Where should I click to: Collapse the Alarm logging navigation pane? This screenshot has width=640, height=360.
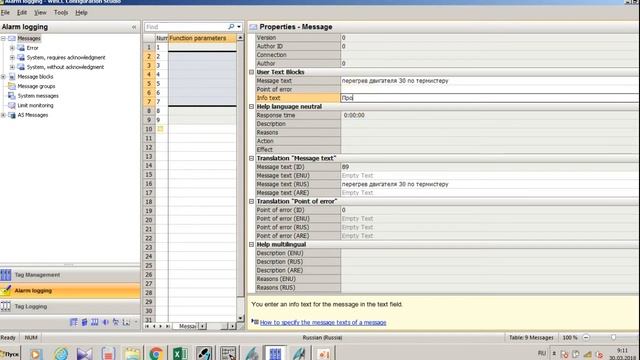(134, 27)
